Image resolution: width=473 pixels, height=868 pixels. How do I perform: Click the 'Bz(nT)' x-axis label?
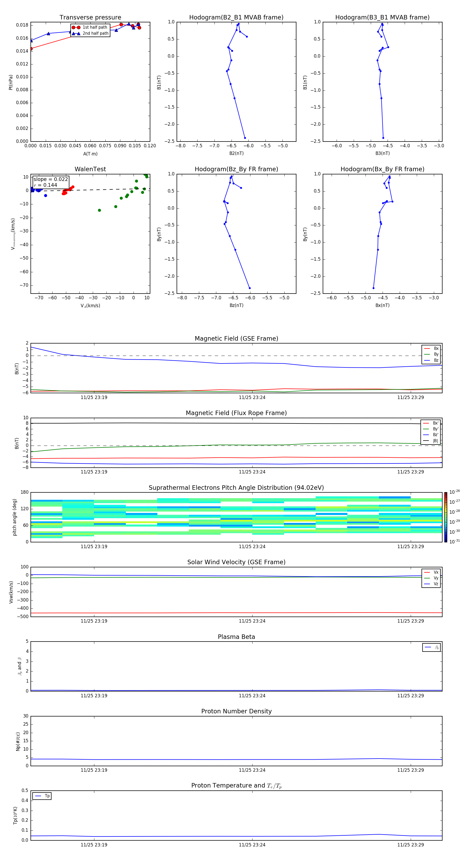tap(236, 305)
